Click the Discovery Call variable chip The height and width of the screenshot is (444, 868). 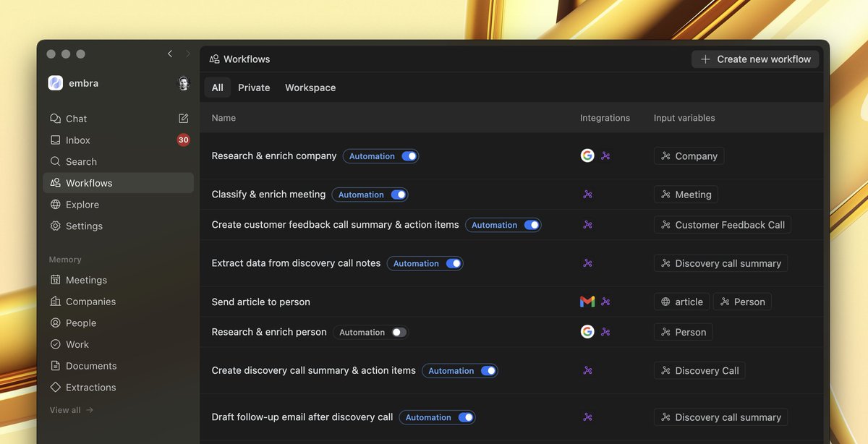click(699, 370)
